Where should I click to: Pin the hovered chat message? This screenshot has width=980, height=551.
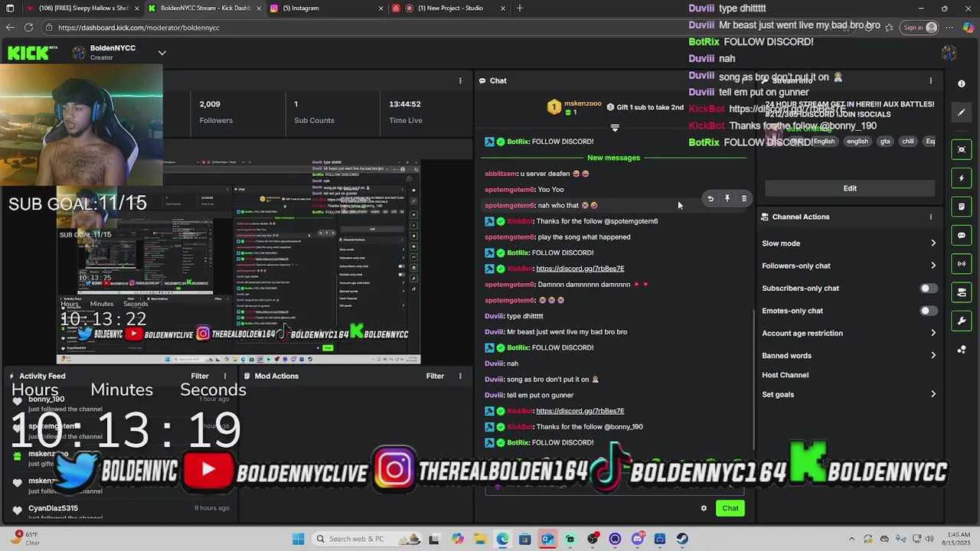[x=727, y=199]
